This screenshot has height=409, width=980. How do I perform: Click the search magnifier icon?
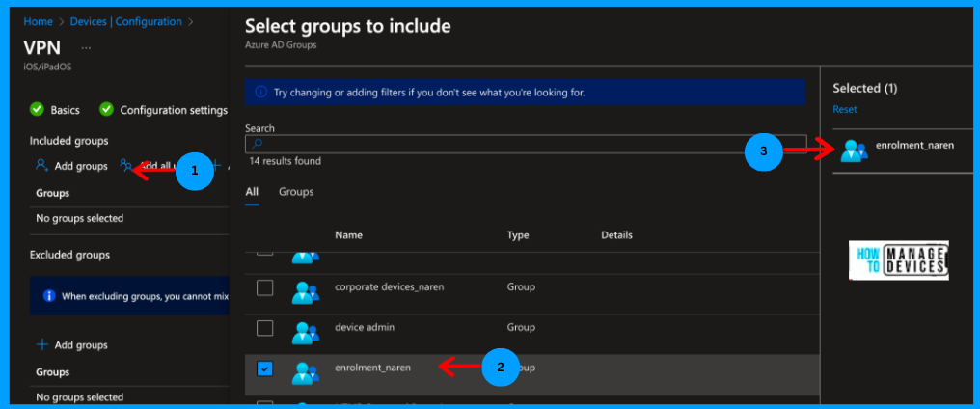pyautogui.click(x=256, y=145)
